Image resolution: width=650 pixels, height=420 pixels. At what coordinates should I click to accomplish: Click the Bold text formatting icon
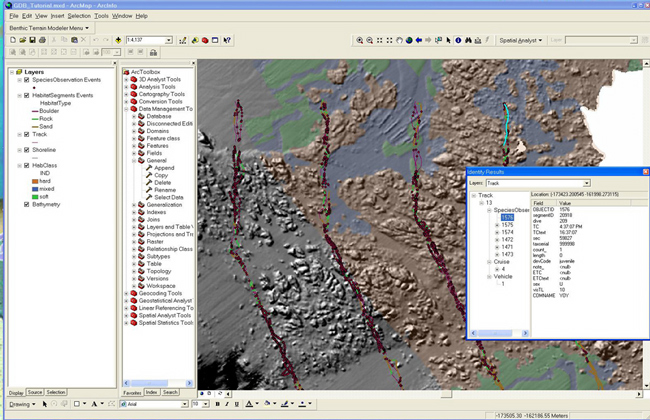coord(217,404)
